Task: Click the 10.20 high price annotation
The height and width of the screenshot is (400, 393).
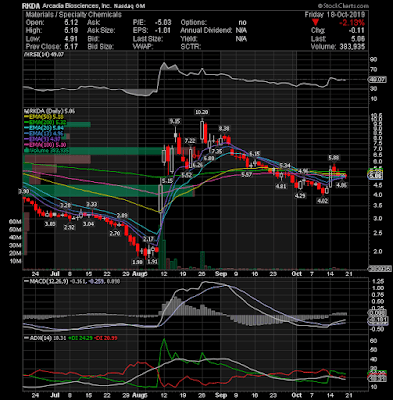Action: pyautogui.click(x=201, y=113)
